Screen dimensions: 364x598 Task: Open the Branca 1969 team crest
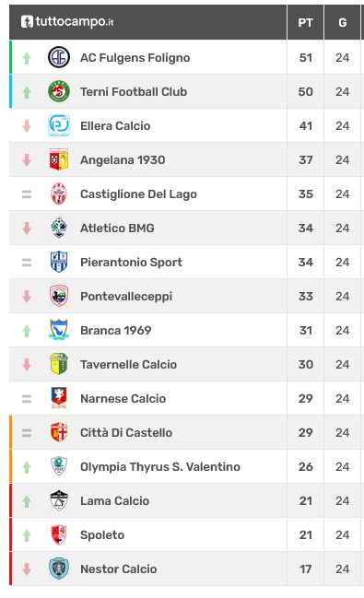(x=59, y=330)
